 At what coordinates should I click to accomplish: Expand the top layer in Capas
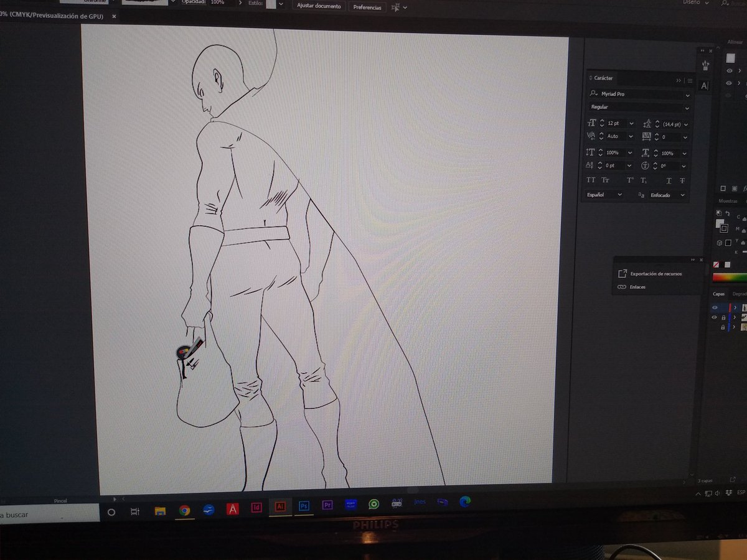pyautogui.click(x=735, y=307)
